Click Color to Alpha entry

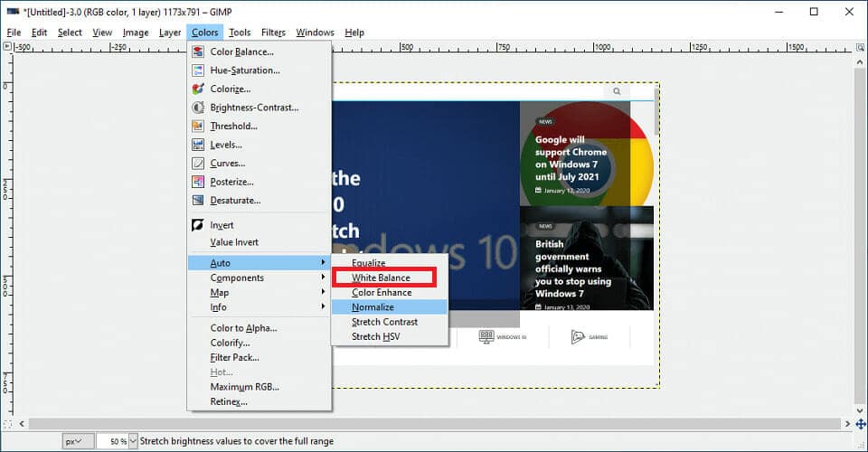(x=243, y=328)
